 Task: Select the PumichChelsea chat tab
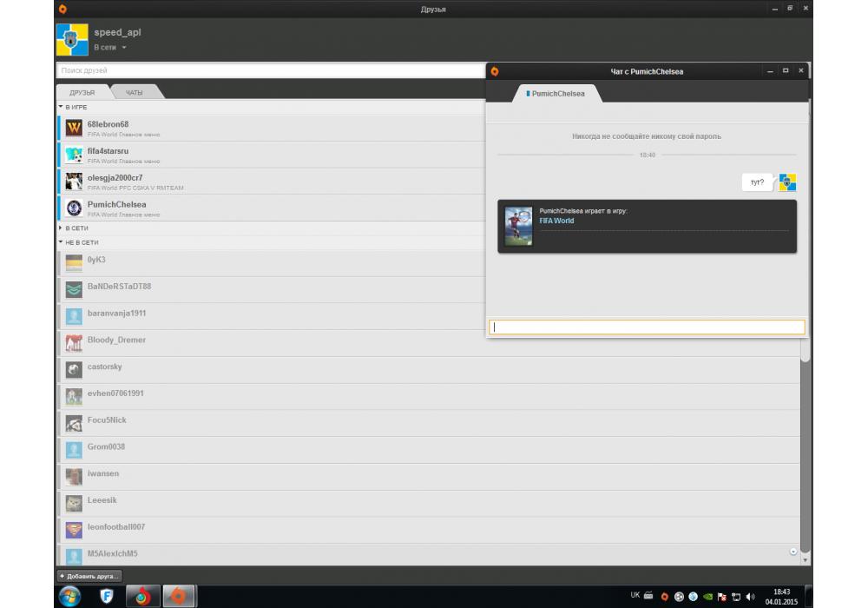coord(556,93)
